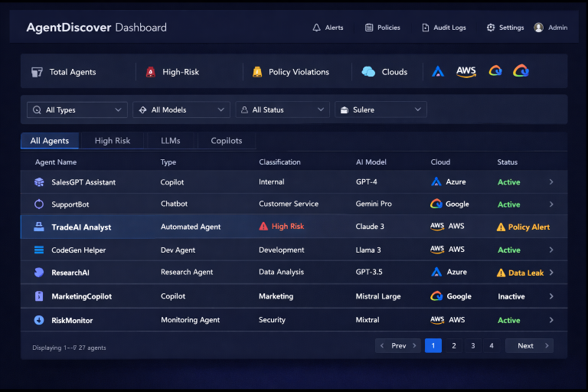Screen dimensions: 588x392
Task: Click the SalesGPT Assistant agent icon
Action: coord(39,182)
